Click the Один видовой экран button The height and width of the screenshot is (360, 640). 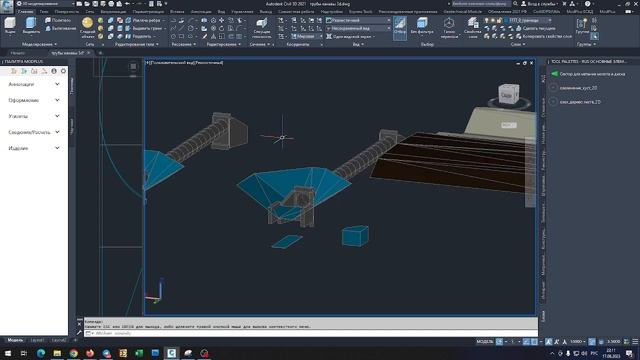coord(350,36)
